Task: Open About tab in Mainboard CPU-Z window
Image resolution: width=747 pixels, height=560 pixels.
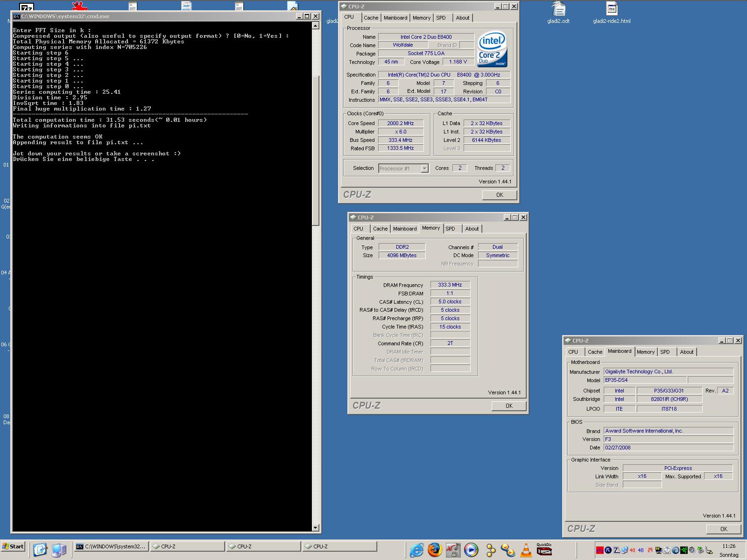Action: (687, 352)
